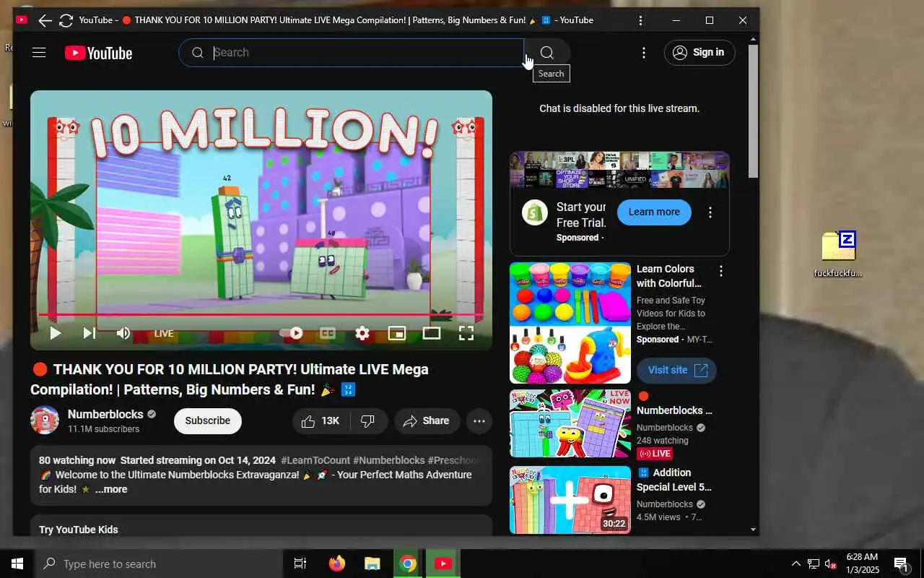Open the notification center icon
Image resolution: width=924 pixels, height=578 pixels.
(901, 564)
